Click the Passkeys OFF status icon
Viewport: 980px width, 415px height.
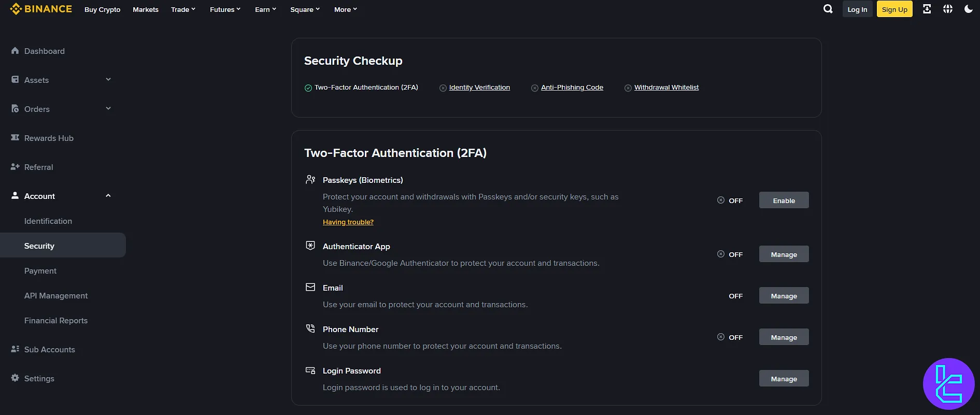pos(721,200)
